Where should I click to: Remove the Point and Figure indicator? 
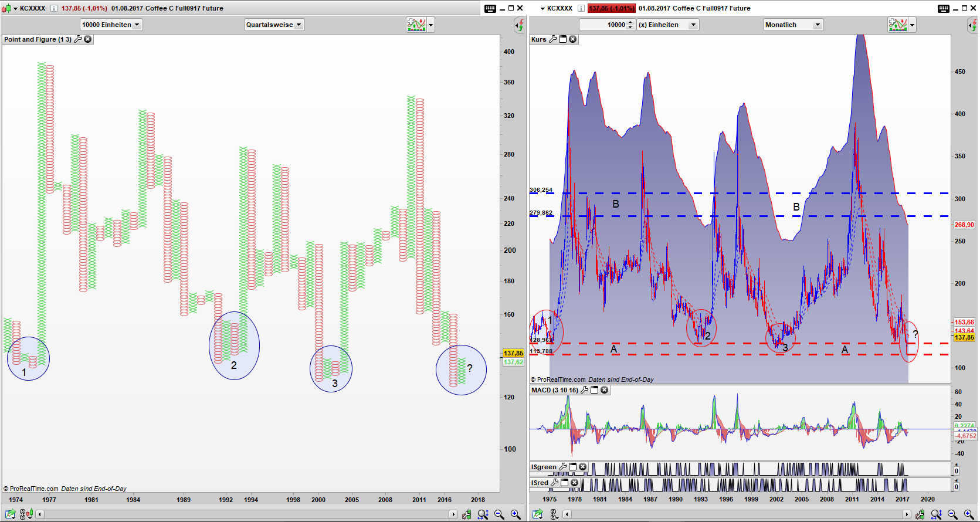click(88, 39)
